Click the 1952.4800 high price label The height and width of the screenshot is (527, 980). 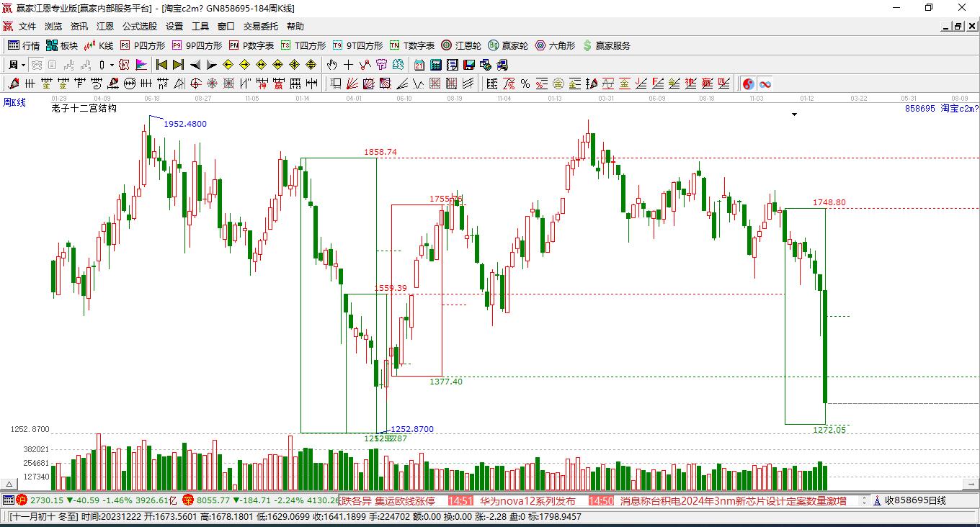pyautogui.click(x=185, y=124)
